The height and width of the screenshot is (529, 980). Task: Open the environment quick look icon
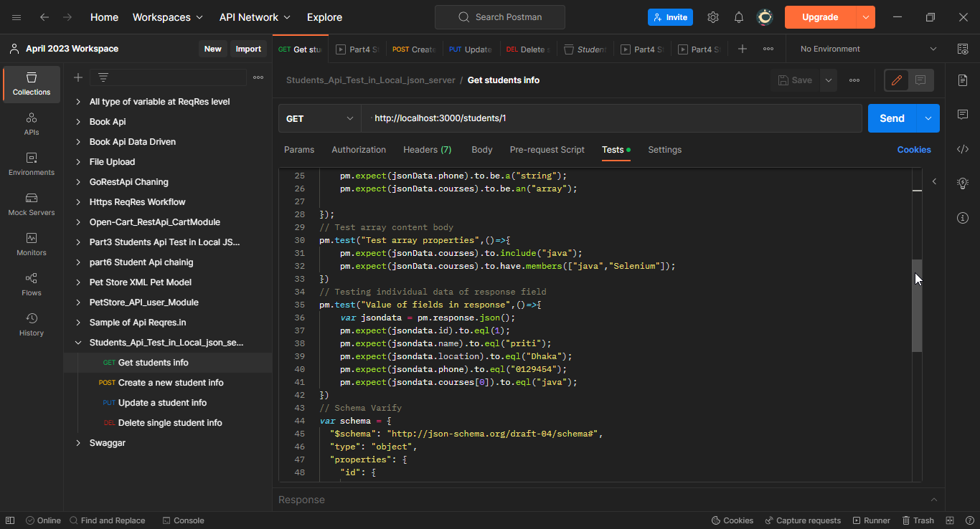pos(963,49)
